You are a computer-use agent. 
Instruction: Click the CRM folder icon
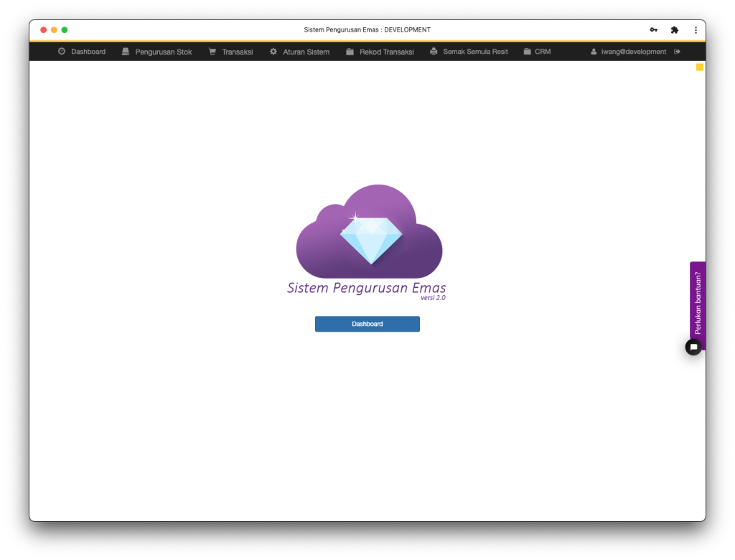click(528, 52)
